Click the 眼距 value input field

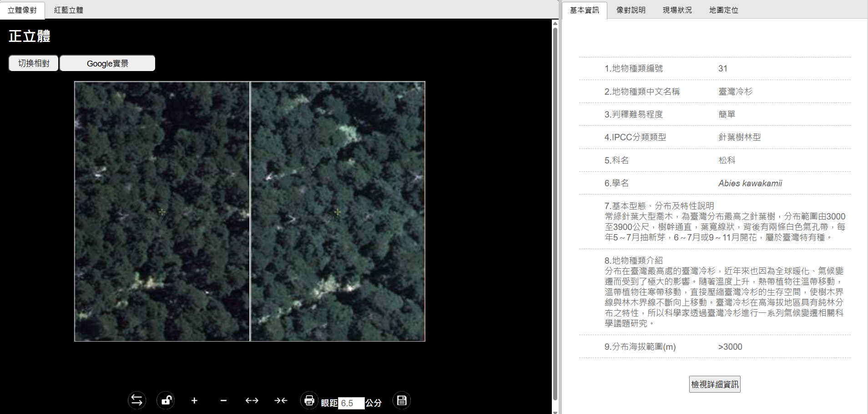tap(350, 404)
